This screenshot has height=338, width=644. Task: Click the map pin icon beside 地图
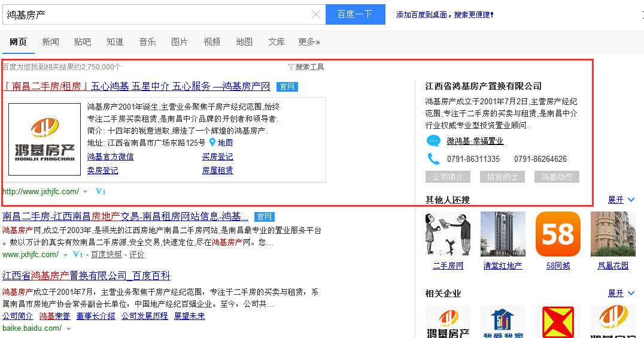[x=212, y=143]
